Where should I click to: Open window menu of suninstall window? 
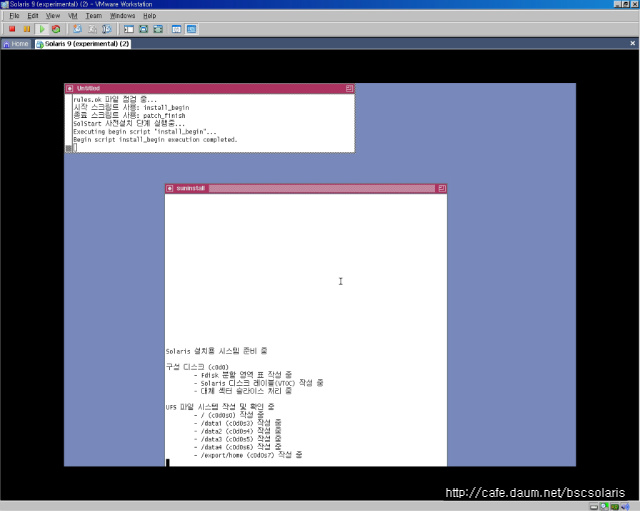click(x=170, y=188)
